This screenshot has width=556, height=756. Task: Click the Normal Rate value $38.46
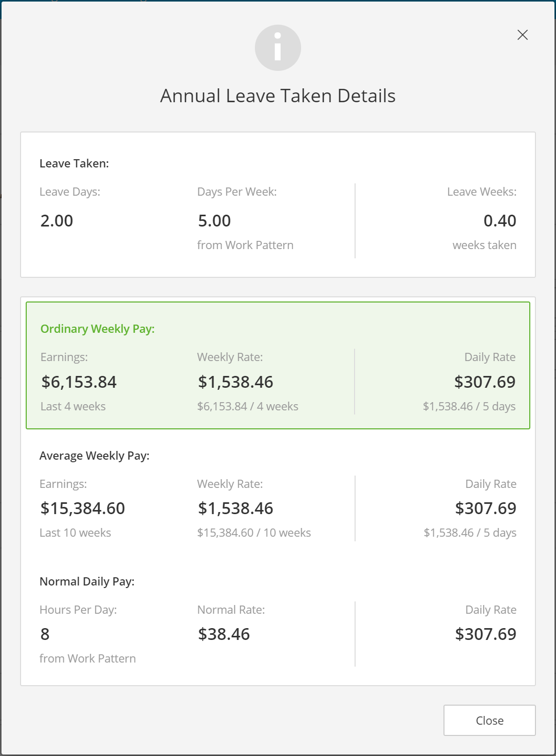coord(224,634)
